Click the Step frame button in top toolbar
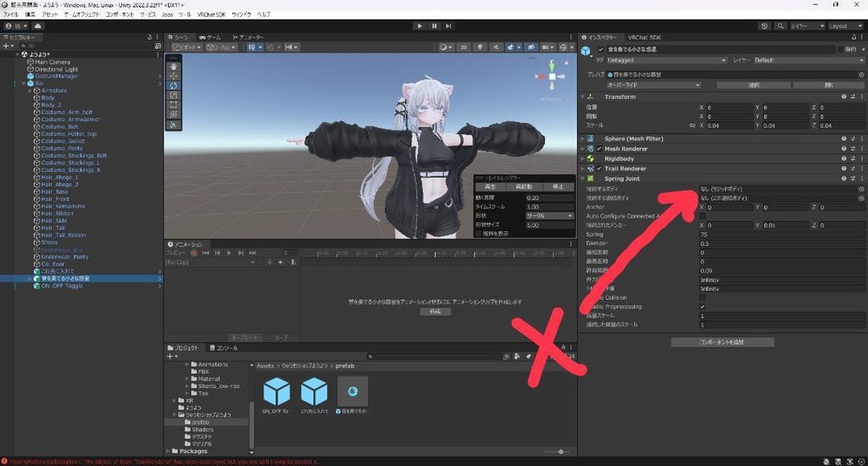This screenshot has height=466, width=868. click(x=448, y=26)
